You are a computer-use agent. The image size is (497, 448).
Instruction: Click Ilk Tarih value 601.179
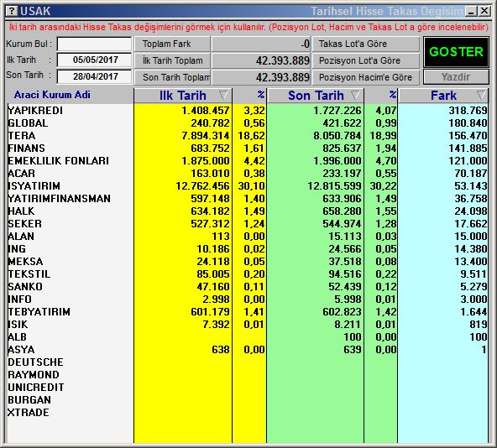point(210,312)
